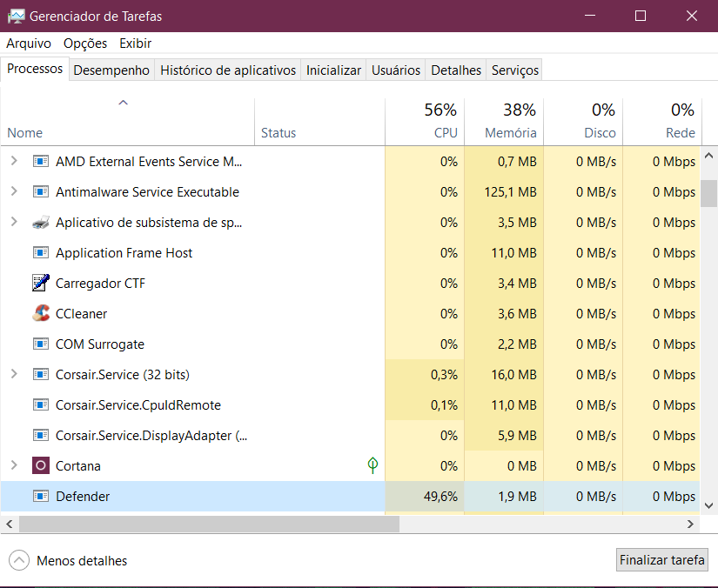Click the Carregador CTF pen icon
This screenshot has height=588, width=718.
tap(41, 283)
